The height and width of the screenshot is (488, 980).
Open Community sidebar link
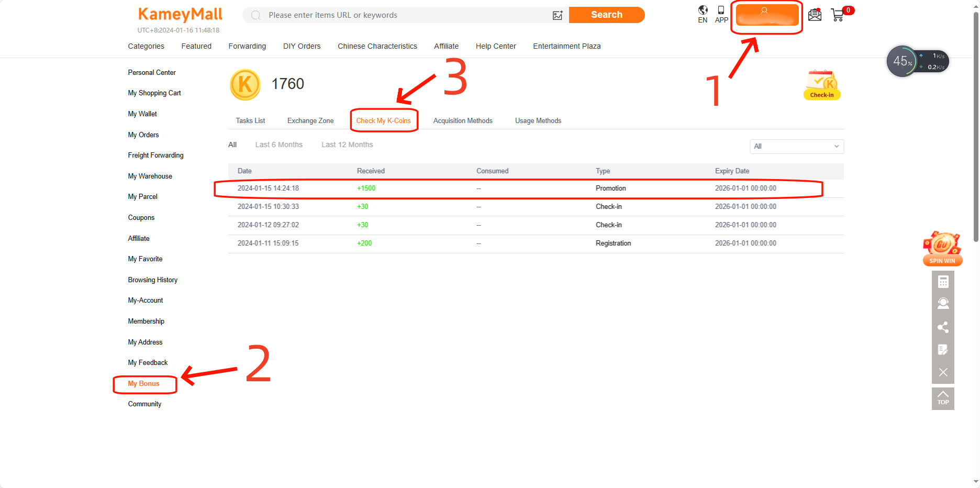click(x=144, y=404)
